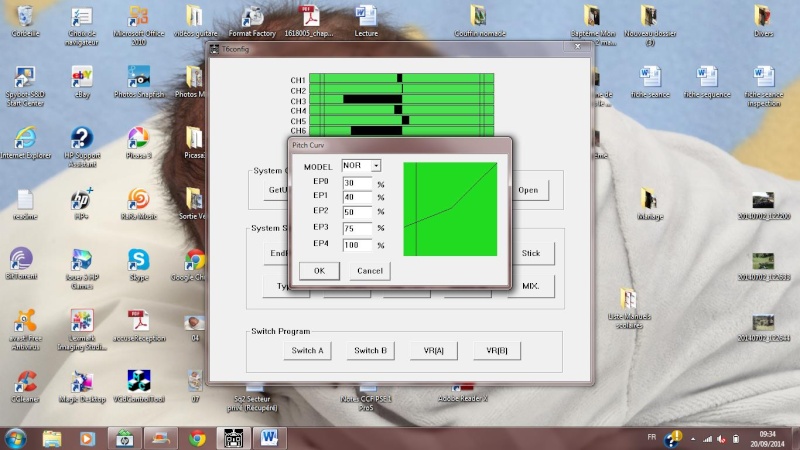Viewport: 800px width, 450px height.
Task: Select the Mariage folder icon
Action: [x=650, y=204]
